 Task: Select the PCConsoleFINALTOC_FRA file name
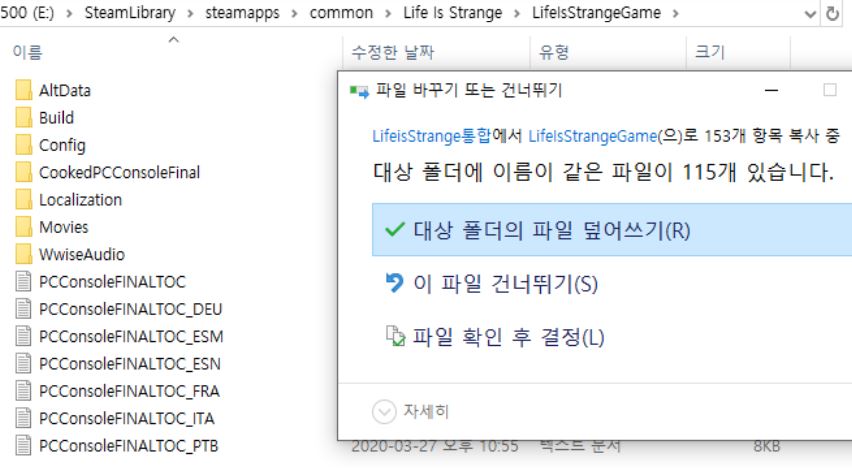129,391
